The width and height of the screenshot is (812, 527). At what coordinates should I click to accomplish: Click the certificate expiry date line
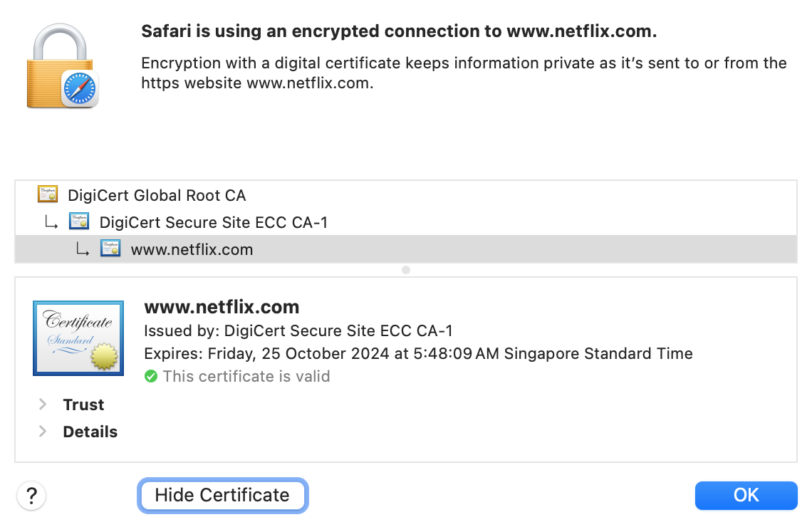point(418,353)
